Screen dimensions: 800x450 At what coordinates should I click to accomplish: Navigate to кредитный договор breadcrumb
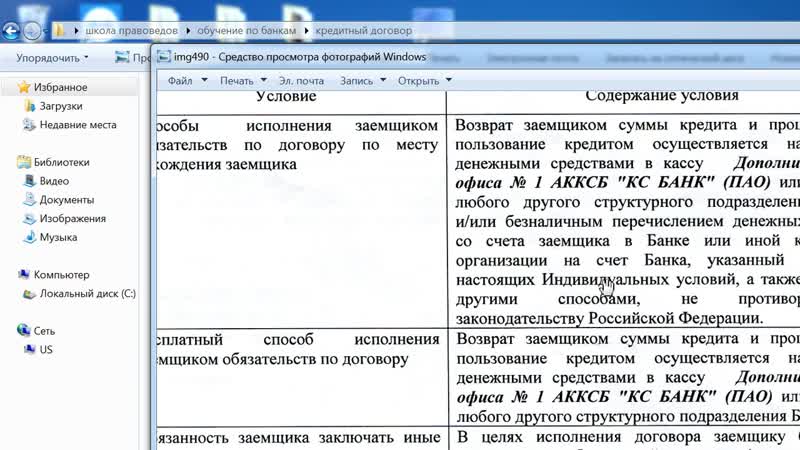(x=363, y=31)
